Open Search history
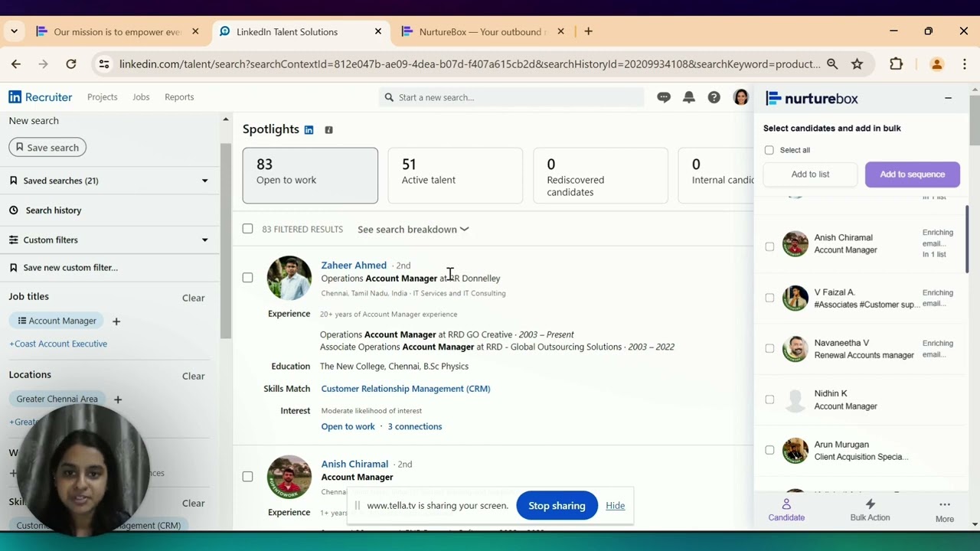The image size is (980, 551). click(53, 210)
